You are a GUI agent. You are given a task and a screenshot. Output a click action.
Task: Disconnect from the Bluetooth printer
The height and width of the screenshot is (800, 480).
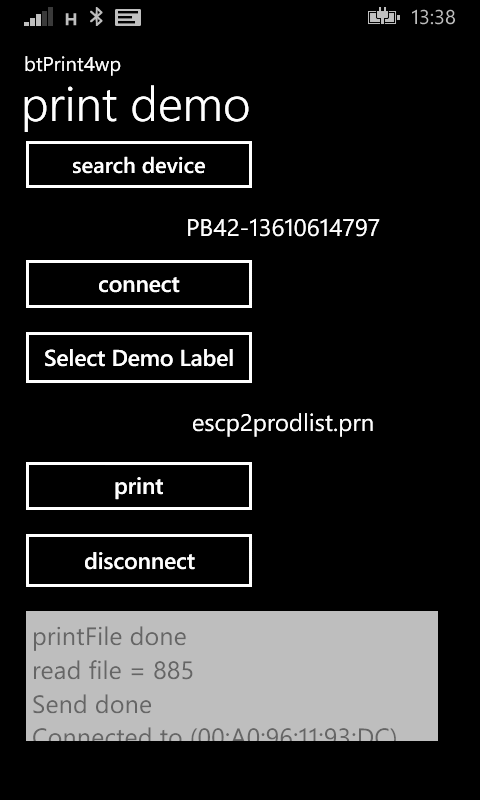coord(139,561)
